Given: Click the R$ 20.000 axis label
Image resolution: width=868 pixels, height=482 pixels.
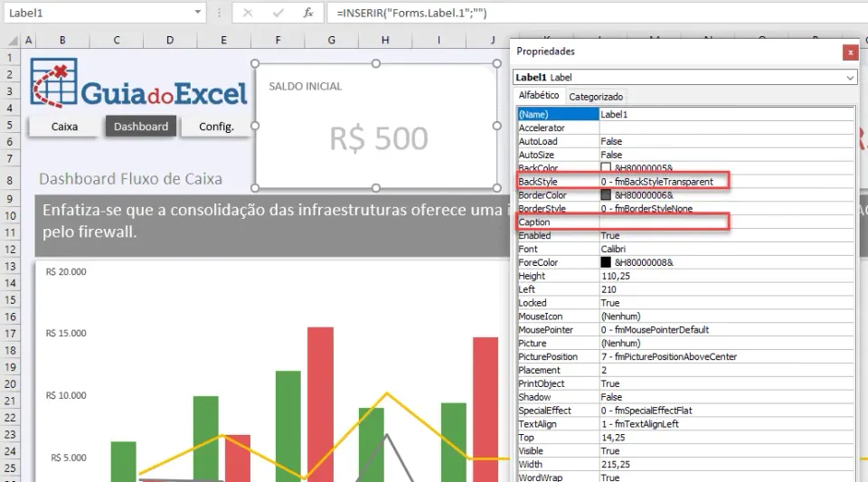Looking at the screenshot, I should pyautogui.click(x=66, y=271).
